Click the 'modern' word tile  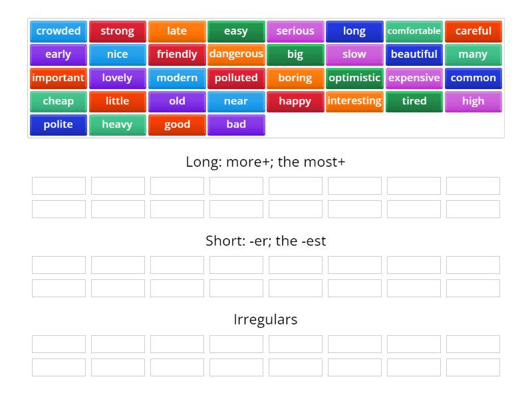pos(177,78)
